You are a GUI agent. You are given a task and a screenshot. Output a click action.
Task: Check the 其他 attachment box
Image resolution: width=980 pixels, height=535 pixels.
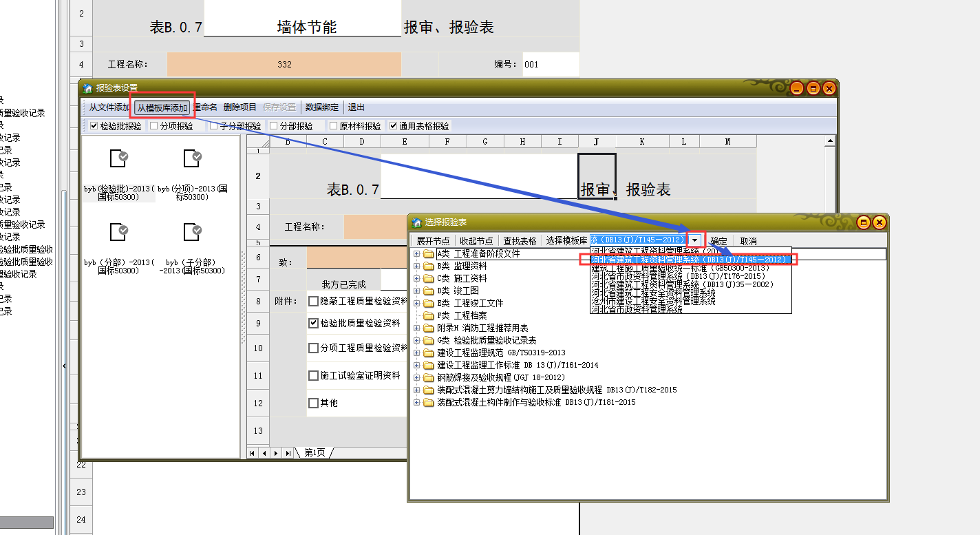tap(314, 403)
